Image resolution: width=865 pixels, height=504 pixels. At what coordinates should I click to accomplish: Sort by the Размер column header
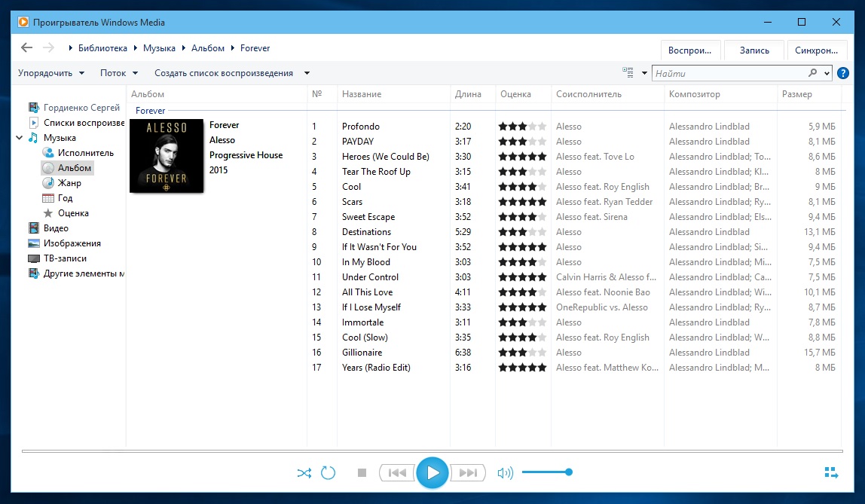[809, 93]
